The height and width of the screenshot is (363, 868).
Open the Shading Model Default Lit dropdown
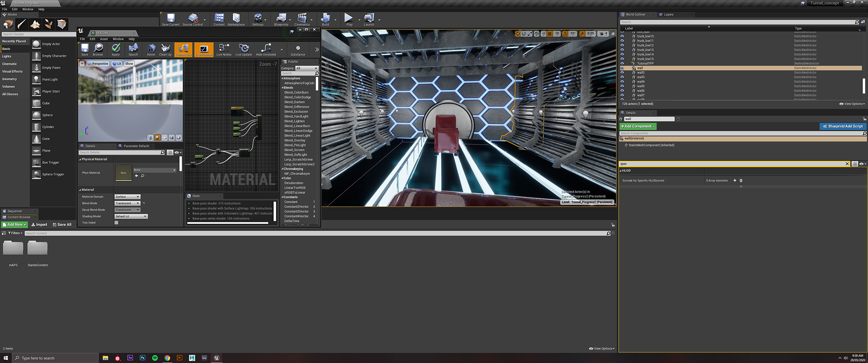(x=131, y=217)
